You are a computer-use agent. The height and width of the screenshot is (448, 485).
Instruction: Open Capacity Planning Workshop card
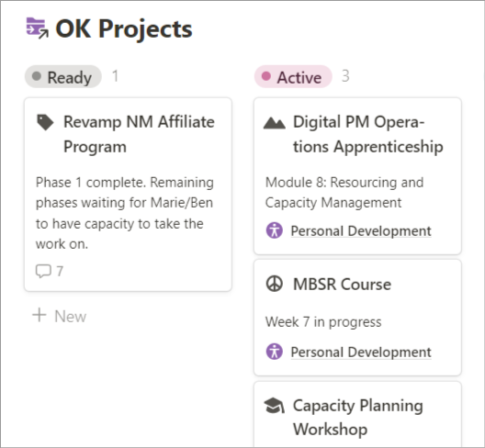click(357, 414)
